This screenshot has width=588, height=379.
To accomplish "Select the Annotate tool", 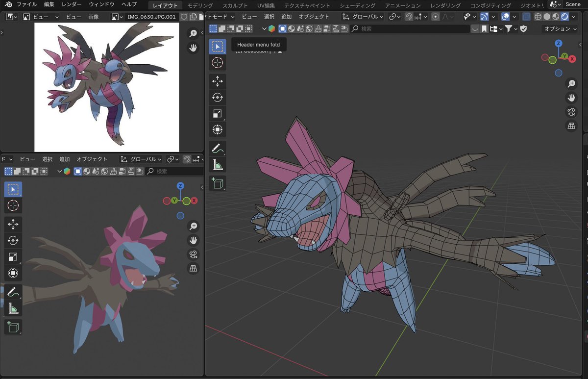I will pos(217,148).
